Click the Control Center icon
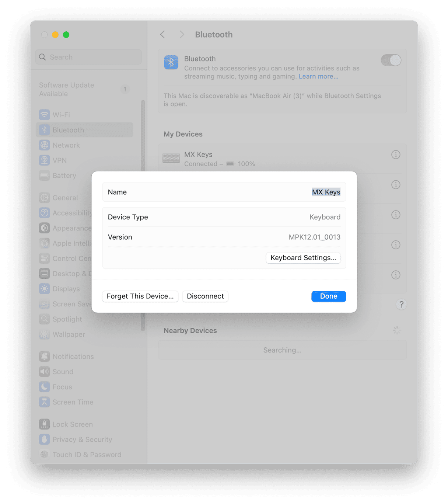Viewport: 448px width, 504px height. 44,258
